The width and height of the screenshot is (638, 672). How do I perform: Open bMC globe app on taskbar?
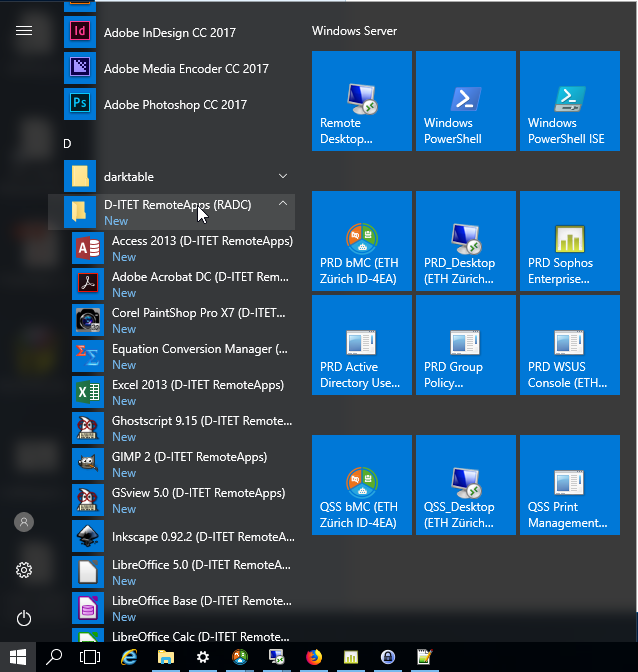pyautogui.click(x=240, y=657)
